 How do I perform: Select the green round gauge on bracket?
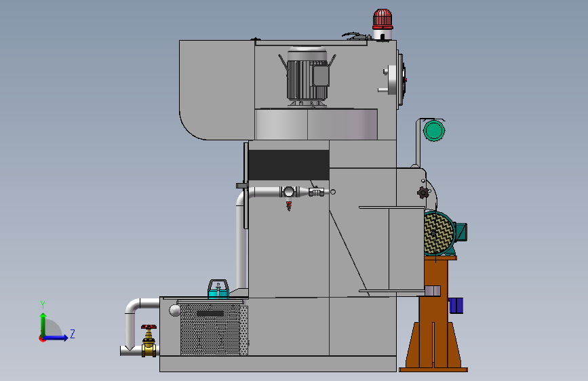click(434, 130)
